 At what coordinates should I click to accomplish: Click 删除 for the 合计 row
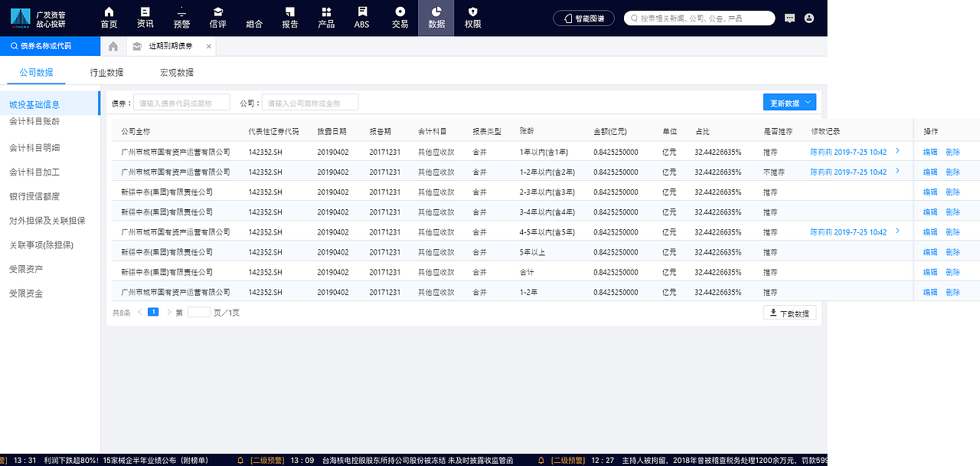pyautogui.click(x=952, y=272)
